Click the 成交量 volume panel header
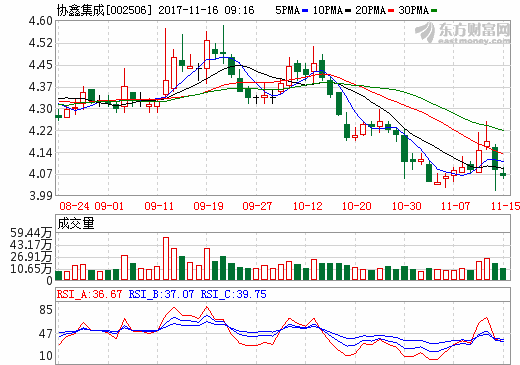The image size is (520, 365). coord(76,223)
